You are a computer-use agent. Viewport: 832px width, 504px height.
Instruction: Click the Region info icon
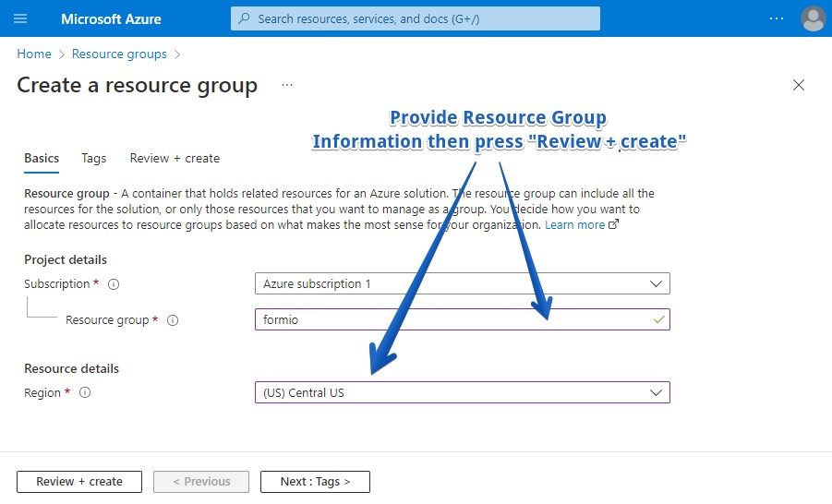(x=85, y=393)
